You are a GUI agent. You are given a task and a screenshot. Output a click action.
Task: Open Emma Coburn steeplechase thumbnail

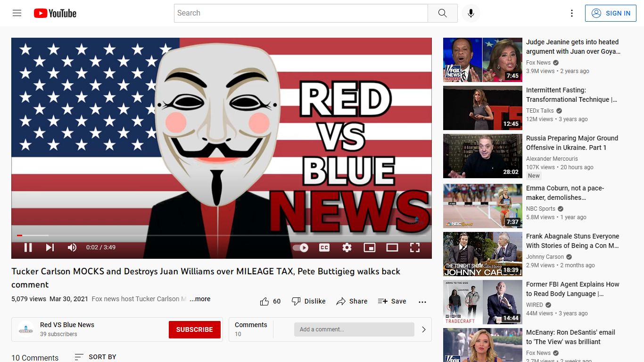point(483,206)
